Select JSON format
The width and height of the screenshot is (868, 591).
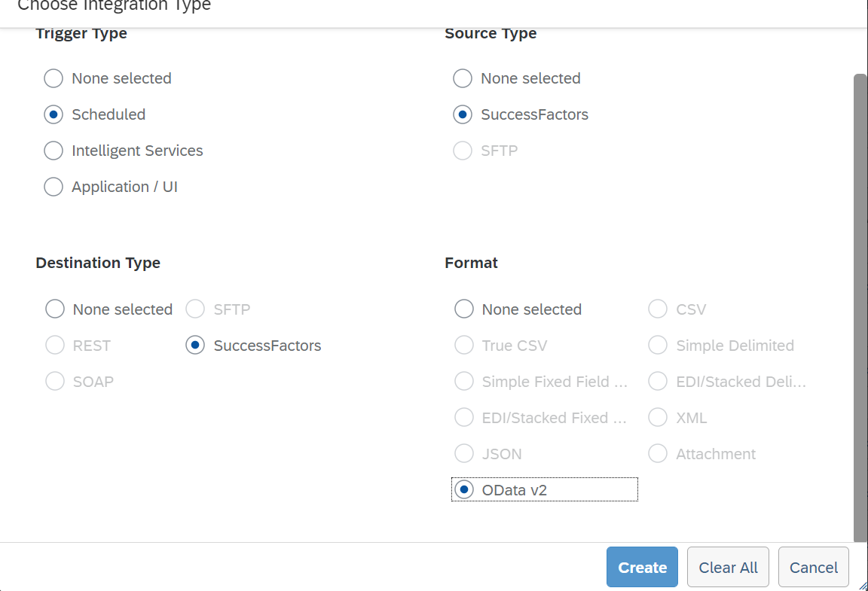coord(464,454)
